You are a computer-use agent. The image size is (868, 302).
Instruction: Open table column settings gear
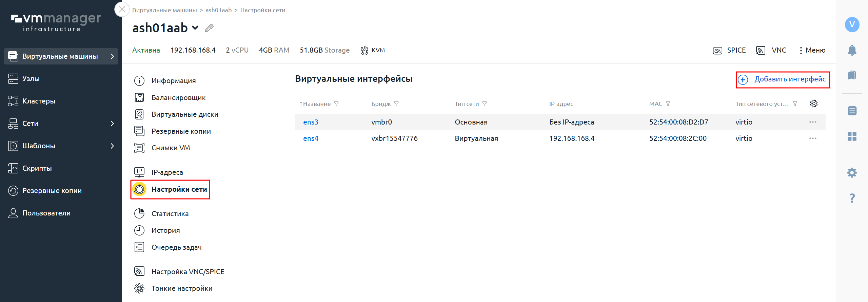pyautogui.click(x=813, y=103)
